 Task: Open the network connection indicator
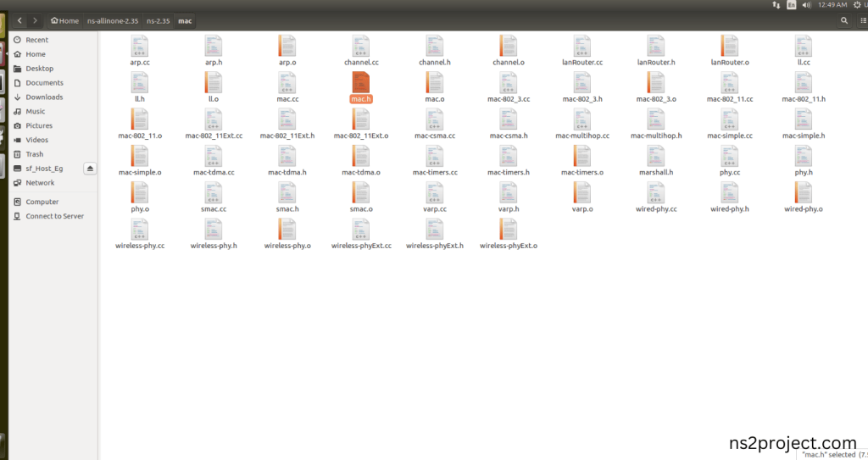[x=776, y=5]
